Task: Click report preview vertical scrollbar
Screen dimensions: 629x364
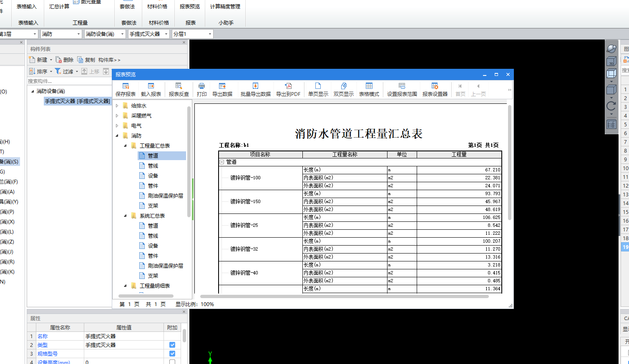Action: (510, 163)
